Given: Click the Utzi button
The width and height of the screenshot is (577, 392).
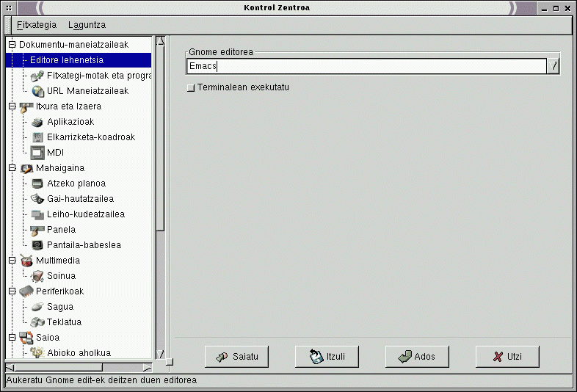Looking at the screenshot, I should click(x=507, y=356).
